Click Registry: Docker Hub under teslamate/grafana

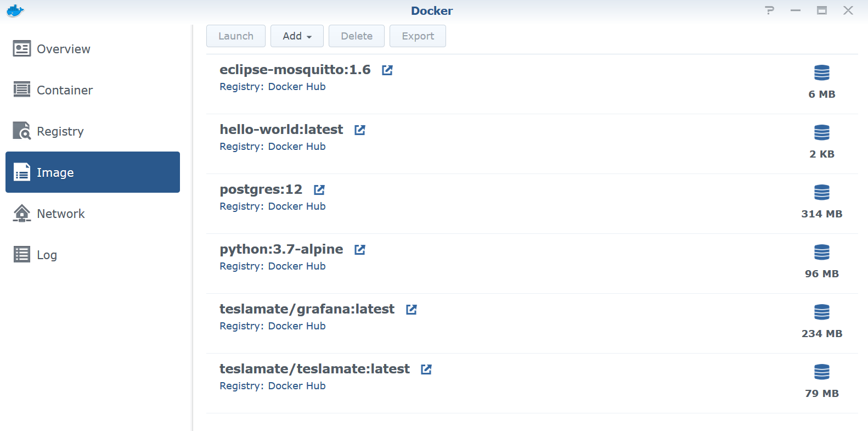[273, 326]
